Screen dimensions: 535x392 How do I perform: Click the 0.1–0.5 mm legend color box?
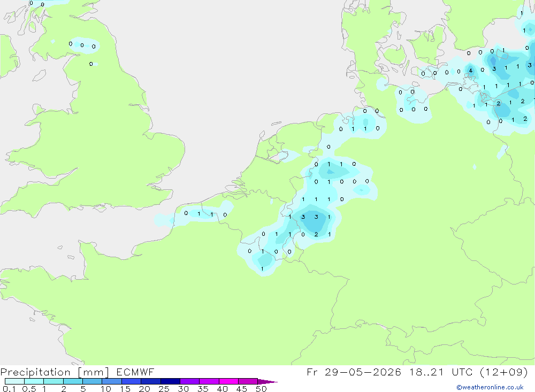[14, 381]
